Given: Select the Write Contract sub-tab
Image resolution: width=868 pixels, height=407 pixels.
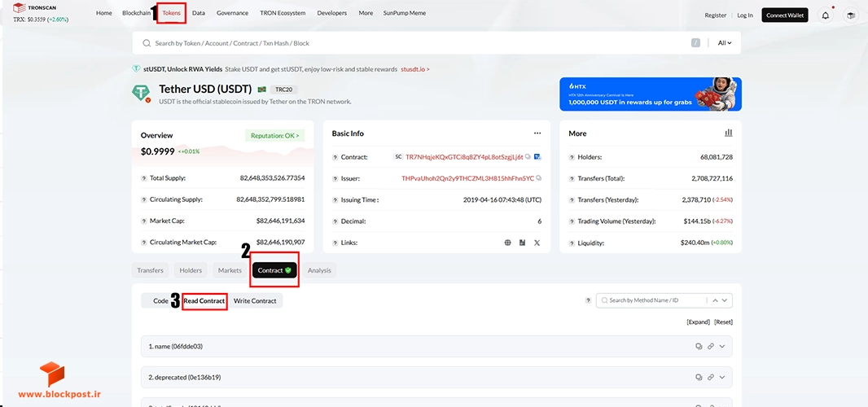Looking at the screenshot, I should [255, 300].
